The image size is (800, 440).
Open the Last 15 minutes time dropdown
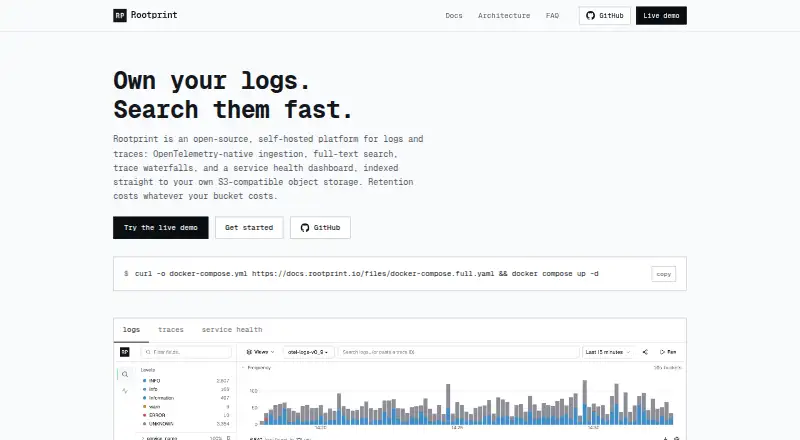tap(608, 352)
